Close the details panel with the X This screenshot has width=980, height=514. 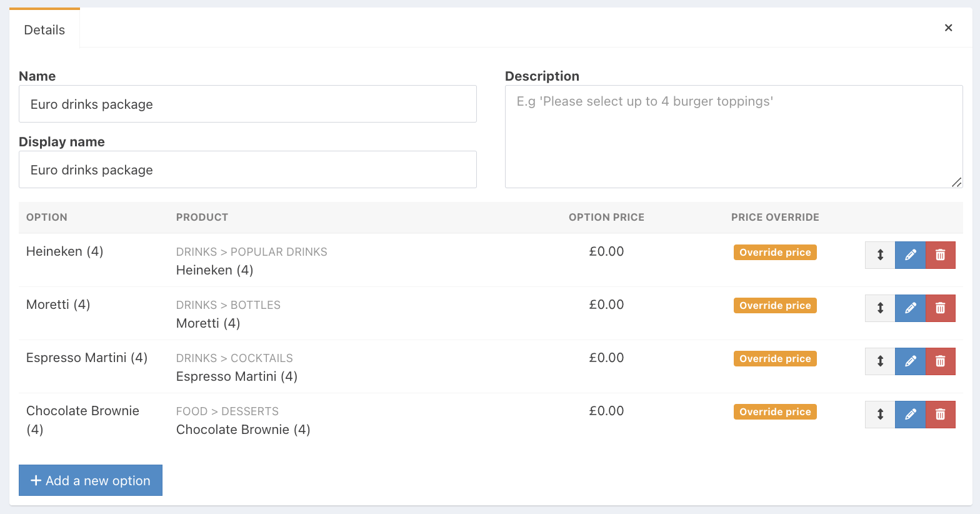click(x=948, y=28)
